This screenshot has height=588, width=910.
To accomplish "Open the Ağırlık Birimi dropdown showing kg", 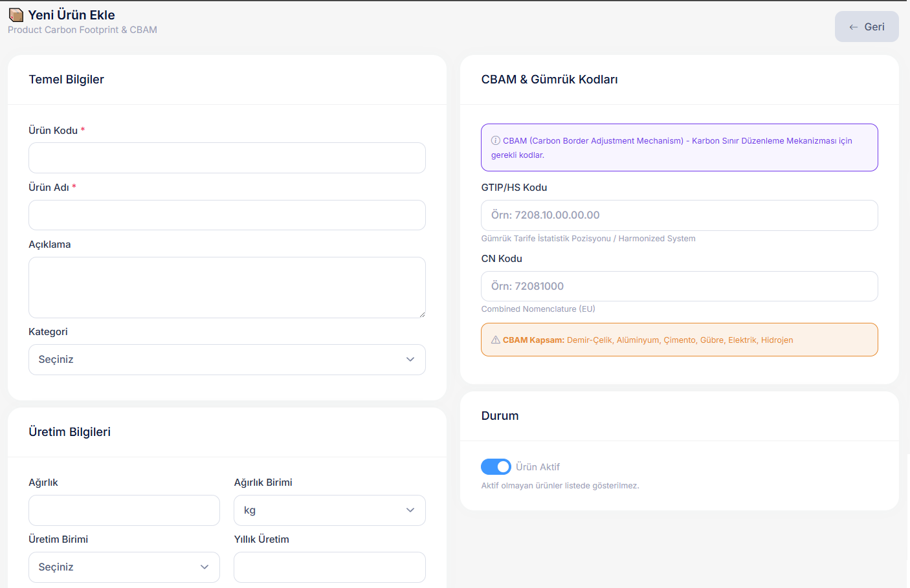I will [x=329, y=510].
